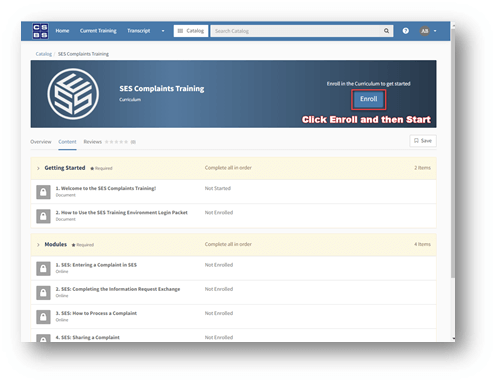The image size is (497, 384).
Task: Click the Getting Started section title
Action: coord(65,168)
